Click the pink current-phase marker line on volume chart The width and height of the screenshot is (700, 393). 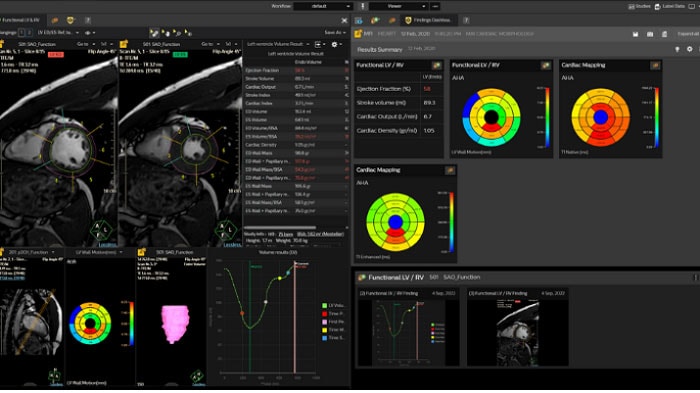point(295,317)
